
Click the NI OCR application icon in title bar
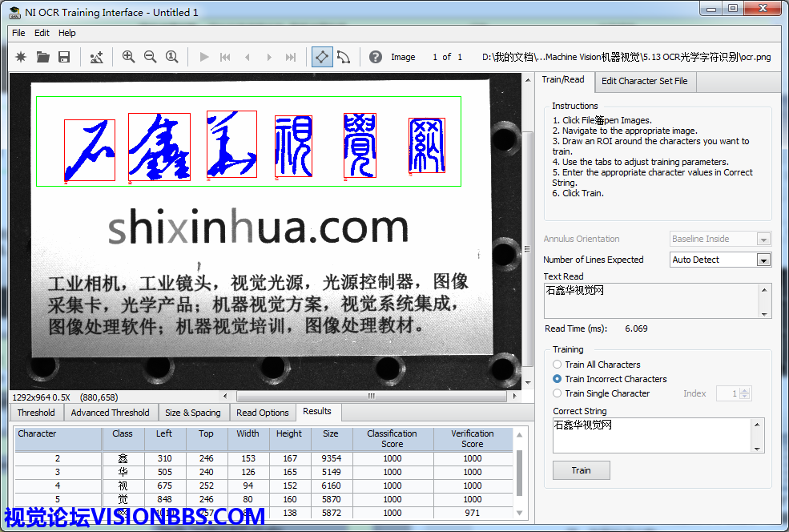click(x=14, y=13)
